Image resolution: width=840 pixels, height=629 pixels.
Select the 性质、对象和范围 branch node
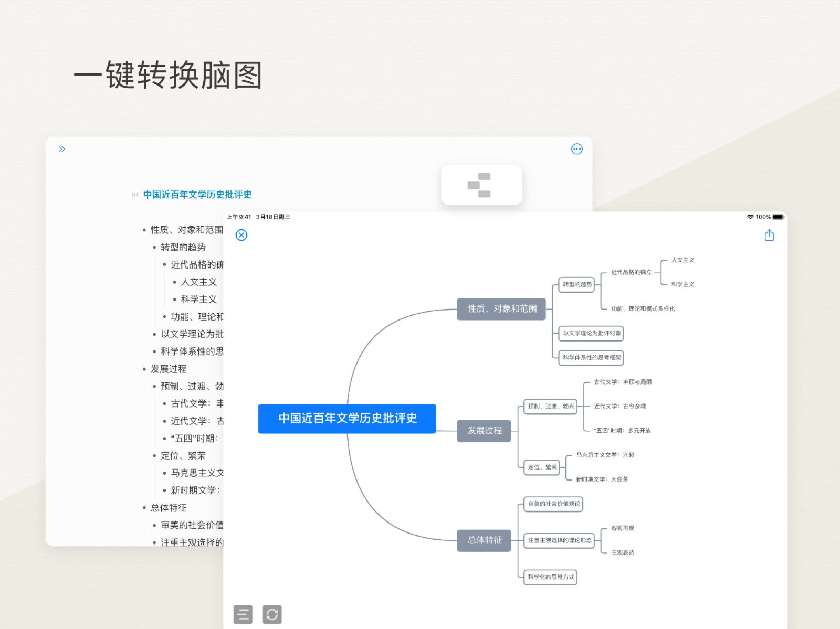(501, 309)
